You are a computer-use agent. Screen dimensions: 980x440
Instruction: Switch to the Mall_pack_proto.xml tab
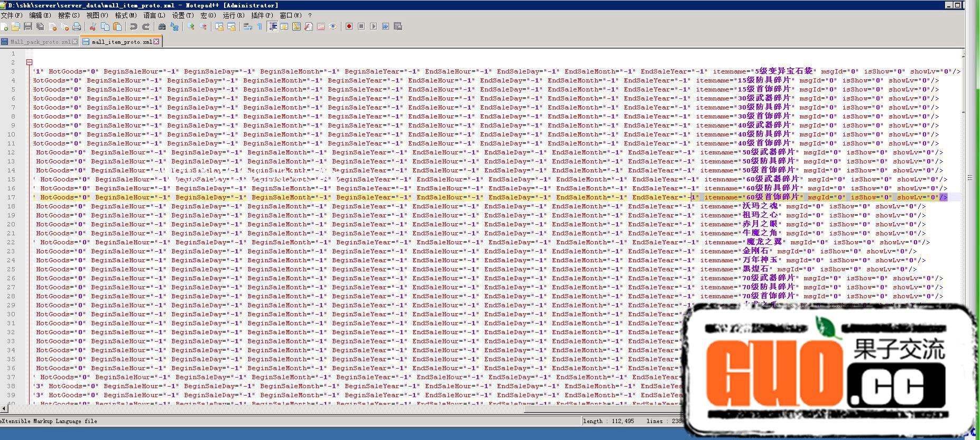coord(40,42)
